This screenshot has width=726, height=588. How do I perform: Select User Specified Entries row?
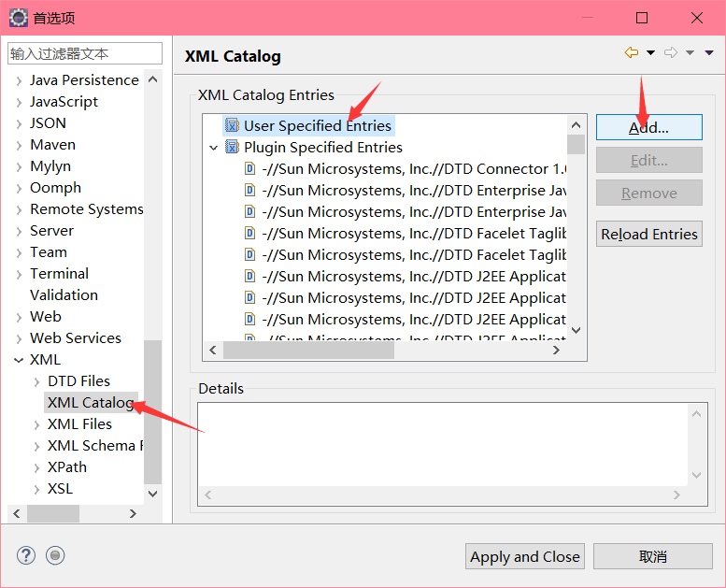pos(309,125)
